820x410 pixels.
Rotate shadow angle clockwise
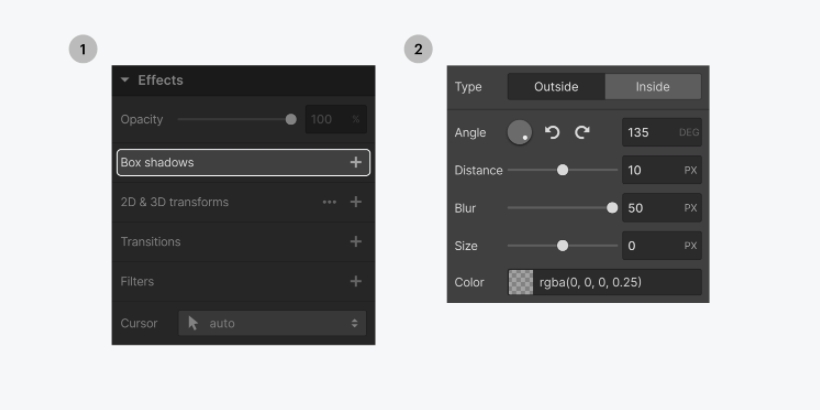(x=582, y=132)
